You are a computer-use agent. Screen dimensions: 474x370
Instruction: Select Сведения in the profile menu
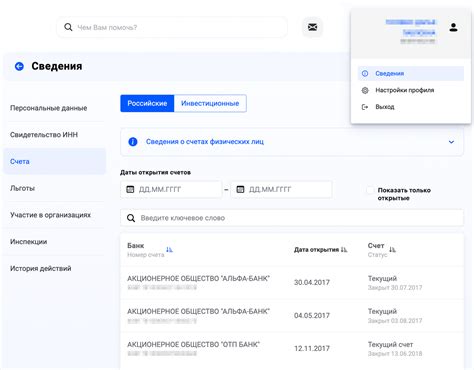[411, 73]
